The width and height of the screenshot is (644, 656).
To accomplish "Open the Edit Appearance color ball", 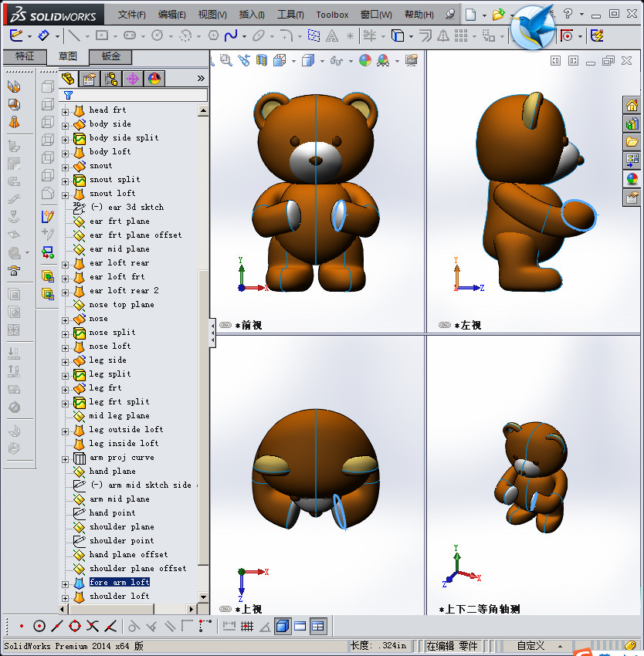I will pyautogui.click(x=365, y=61).
